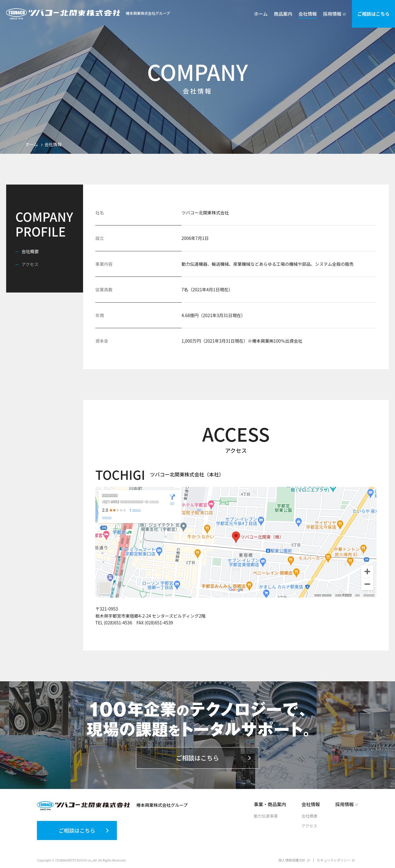Click the ホテル宇都宮 hotel marker
This screenshot has height=868, width=395.
tap(211, 504)
